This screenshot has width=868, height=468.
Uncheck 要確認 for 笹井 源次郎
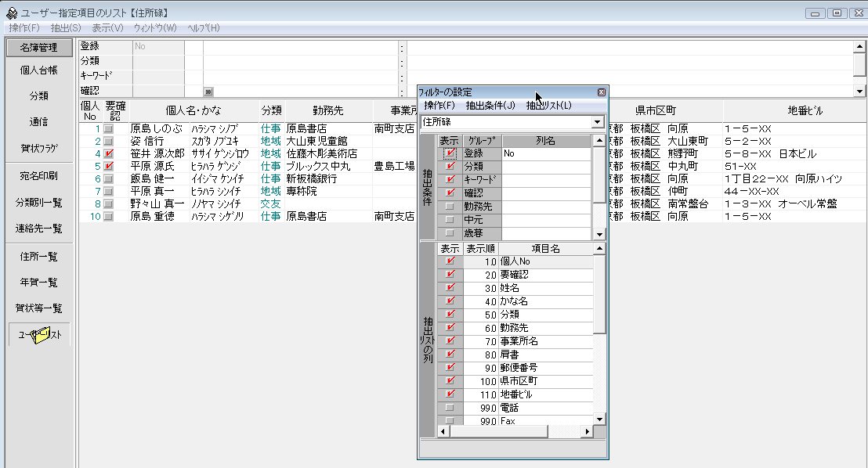(x=109, y=154)
